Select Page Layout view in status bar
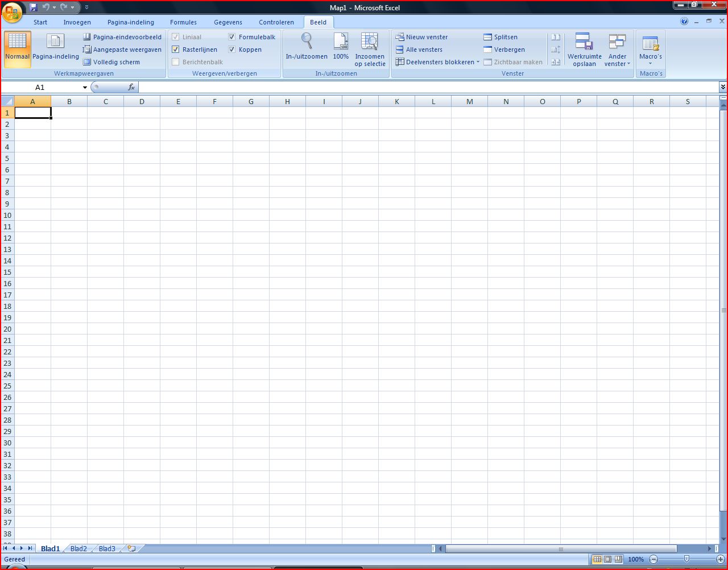The width and height of the screenshot is (728, 570). coord(607,559)
